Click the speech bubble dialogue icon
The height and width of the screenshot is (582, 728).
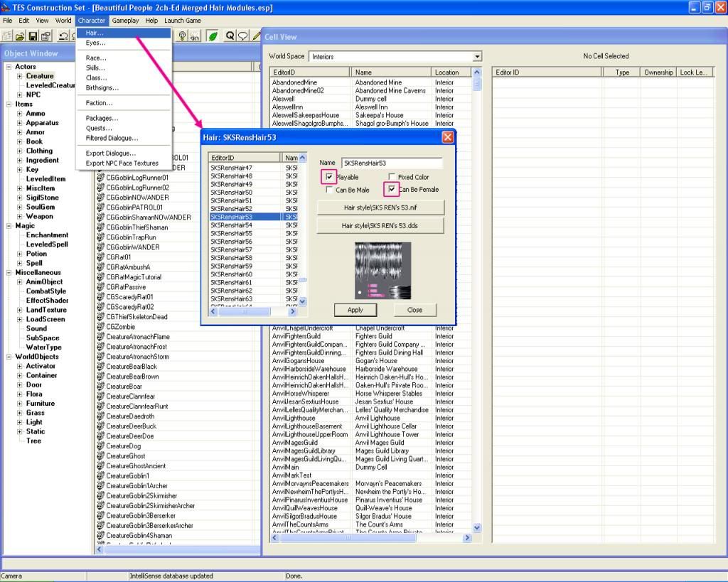point(242,36)
